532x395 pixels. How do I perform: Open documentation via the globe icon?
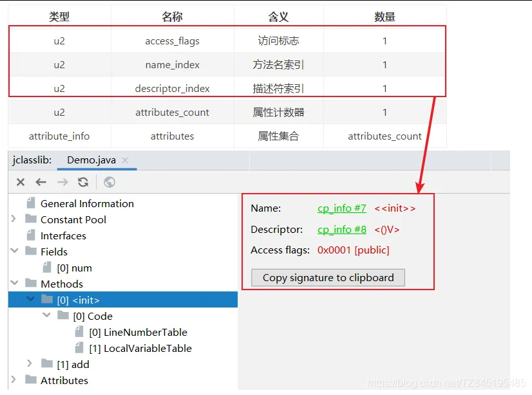click(x=109, y=182)
